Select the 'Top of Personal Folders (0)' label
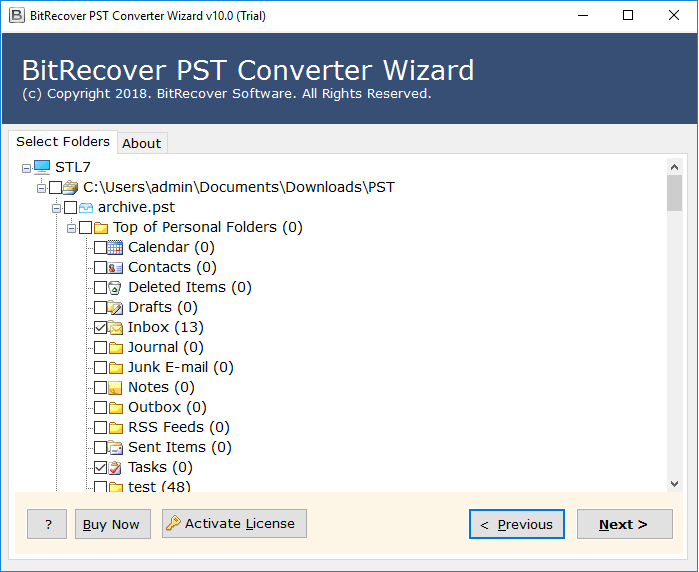Screen dimensions: 699x572 [x=208, y=227]
